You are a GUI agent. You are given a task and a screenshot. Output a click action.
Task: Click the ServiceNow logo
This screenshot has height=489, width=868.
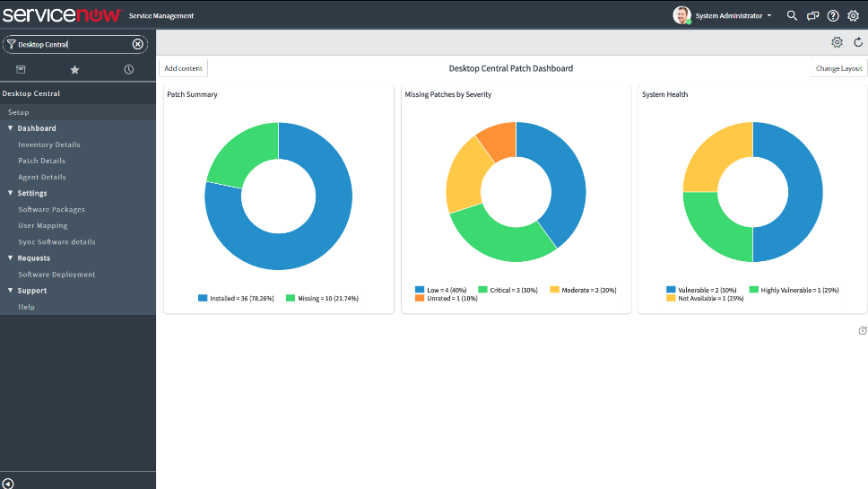(61, 13)
